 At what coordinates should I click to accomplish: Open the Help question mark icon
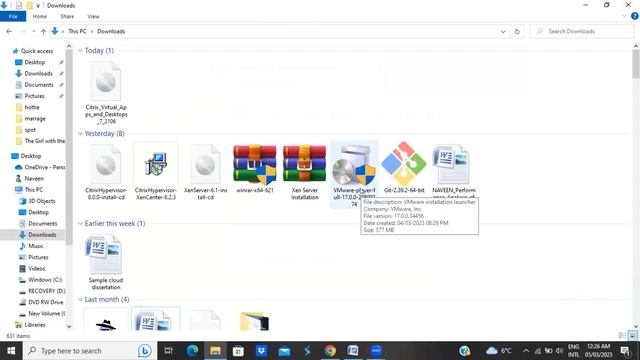coord(635,16)
